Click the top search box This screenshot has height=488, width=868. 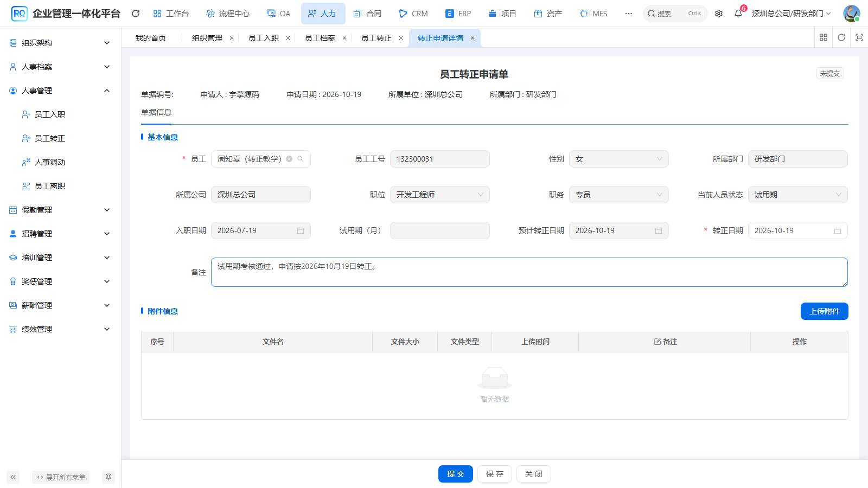[x=675, y=14]
